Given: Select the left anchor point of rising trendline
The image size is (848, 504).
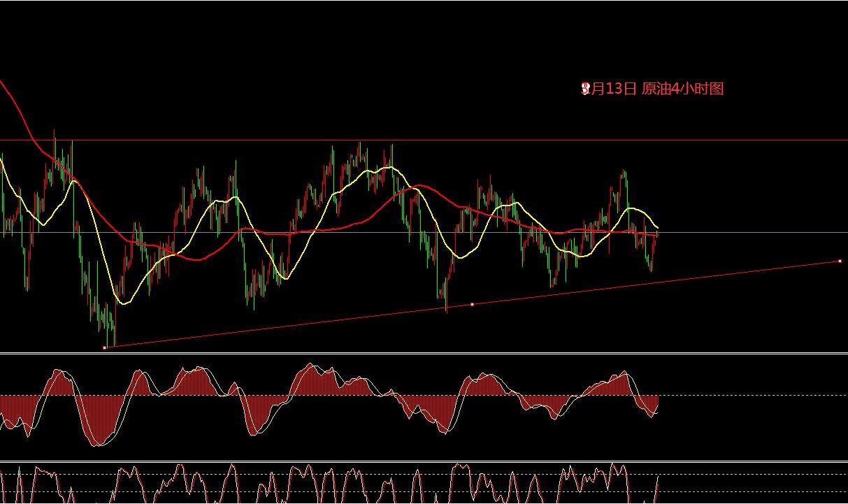Looking at the screenshot, I should [x=105, y=347].
